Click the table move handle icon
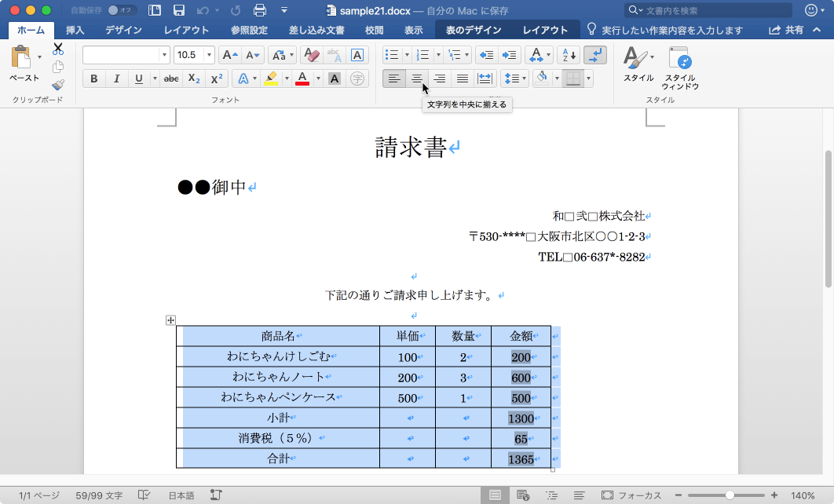 click(170, 320)
